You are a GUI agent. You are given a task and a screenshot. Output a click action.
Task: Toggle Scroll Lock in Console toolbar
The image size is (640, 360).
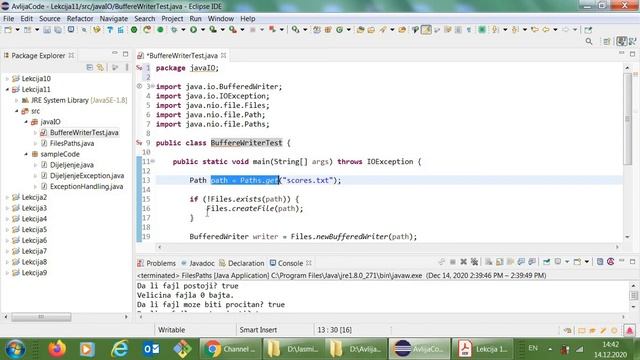click(500, 262)
